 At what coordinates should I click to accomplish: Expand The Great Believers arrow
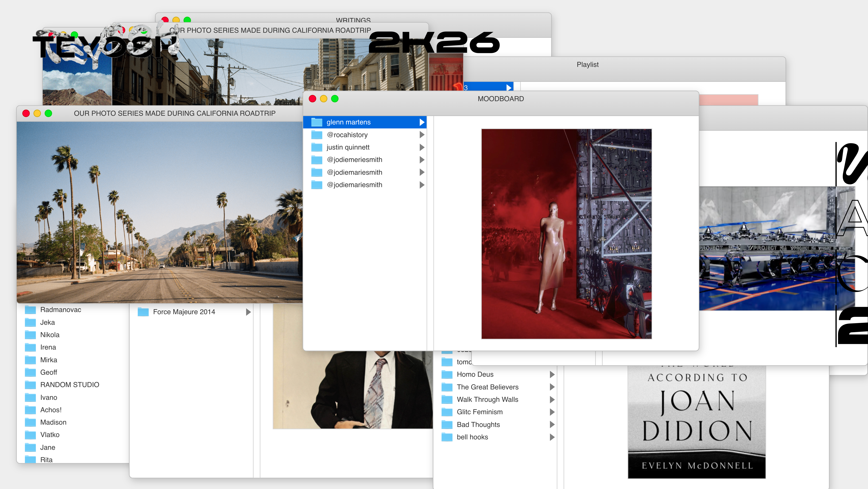click(x=552, y=387)
